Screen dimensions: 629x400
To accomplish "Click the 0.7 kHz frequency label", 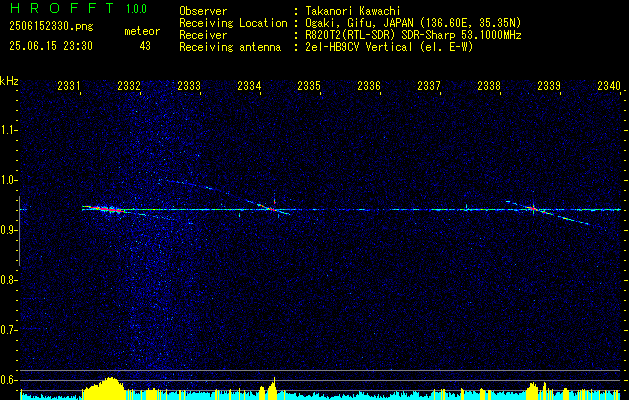I will pos(8,330).
